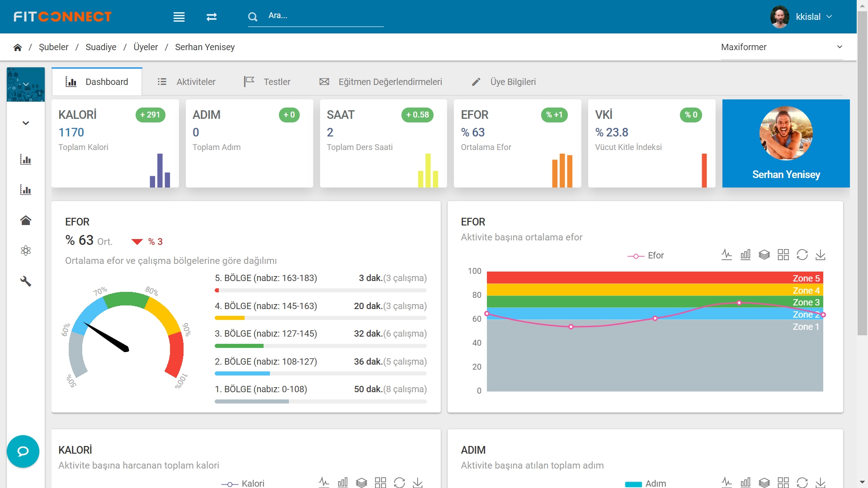Open the chat bubble button
Image resolution: width=868 pixels, height=488 pixels.
[x=23, y=451]
